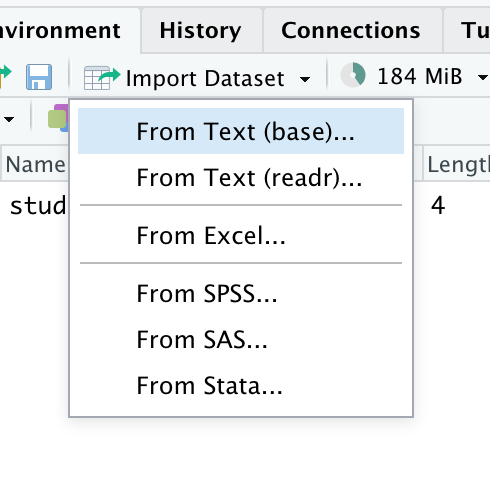Click the 184 MiB memory usage label
The image size is (490, 494).
420,76
